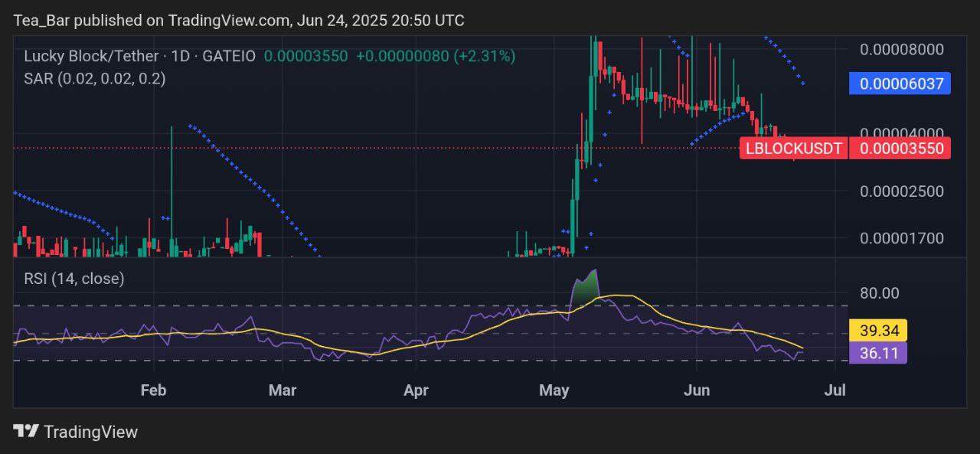Click the TradingView wordmark text

[90, 432]
